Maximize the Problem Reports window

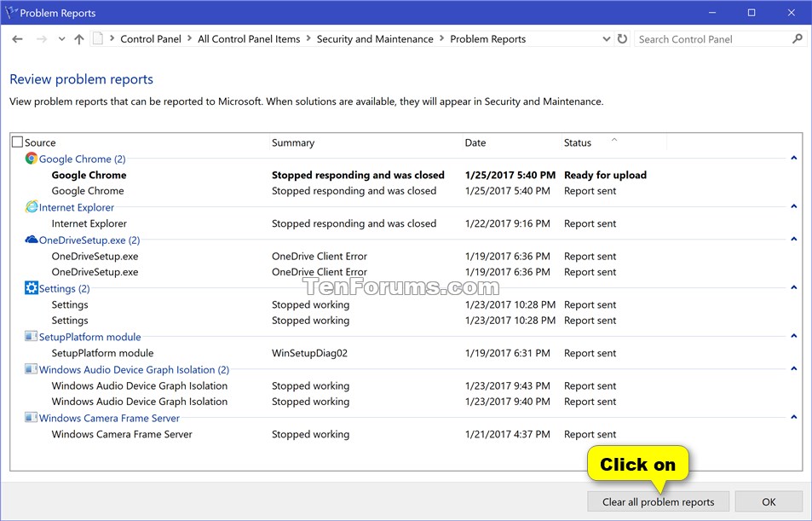pyautogui.click(x=752, y=13)
